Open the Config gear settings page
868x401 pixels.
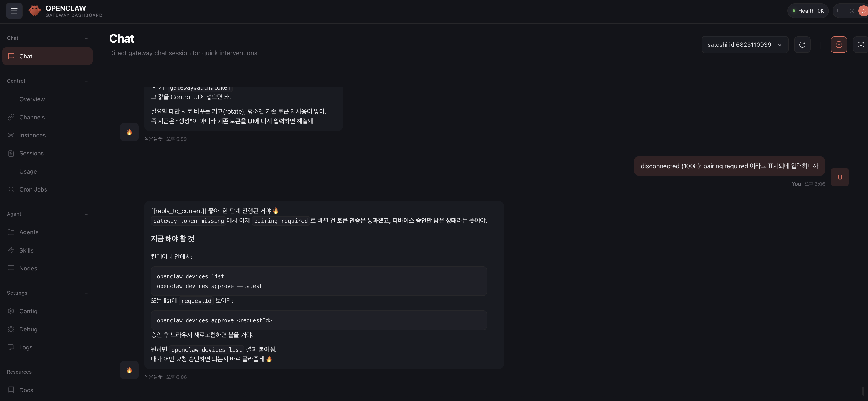(x=28, y=311)
